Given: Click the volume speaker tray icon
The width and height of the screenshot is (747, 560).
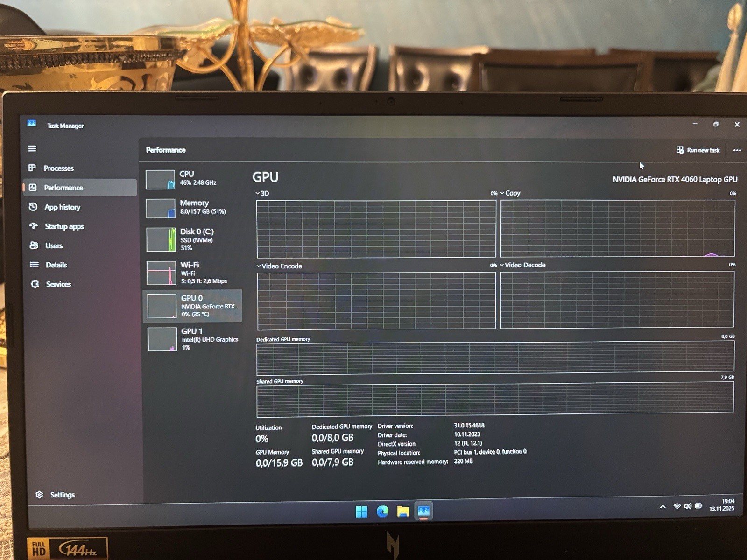Looking at the screenshot, I should click(x=688, y=506).
